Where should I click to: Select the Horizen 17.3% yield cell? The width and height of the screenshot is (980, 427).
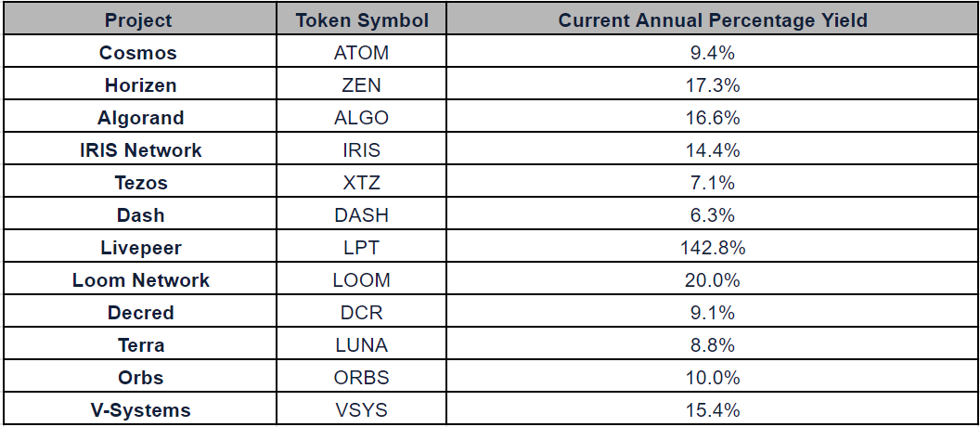tap(712, 85)
